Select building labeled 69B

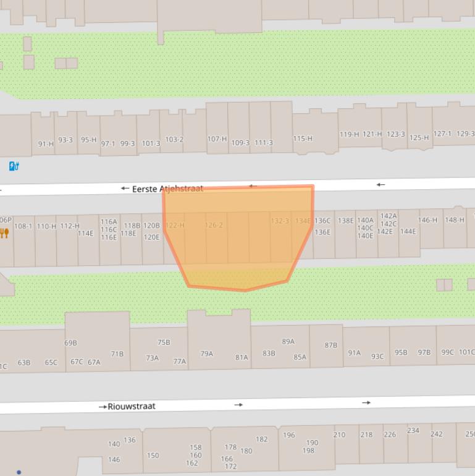pos(70,342)
